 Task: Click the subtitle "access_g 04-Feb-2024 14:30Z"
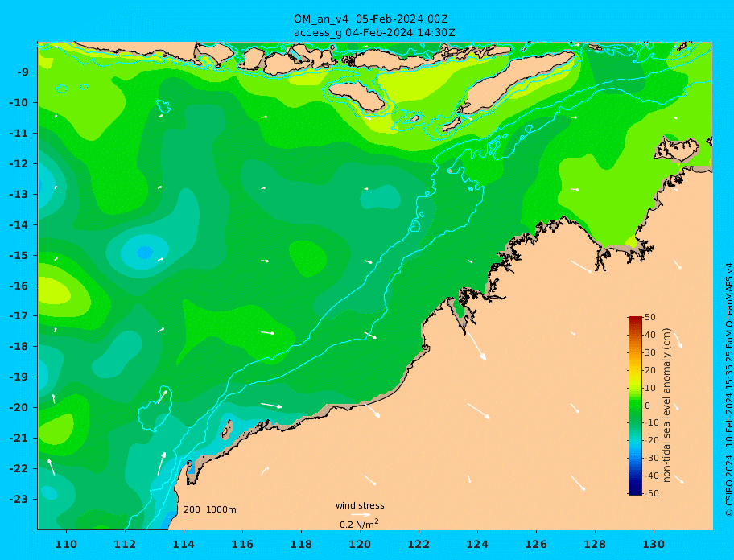tap(374, 33)
